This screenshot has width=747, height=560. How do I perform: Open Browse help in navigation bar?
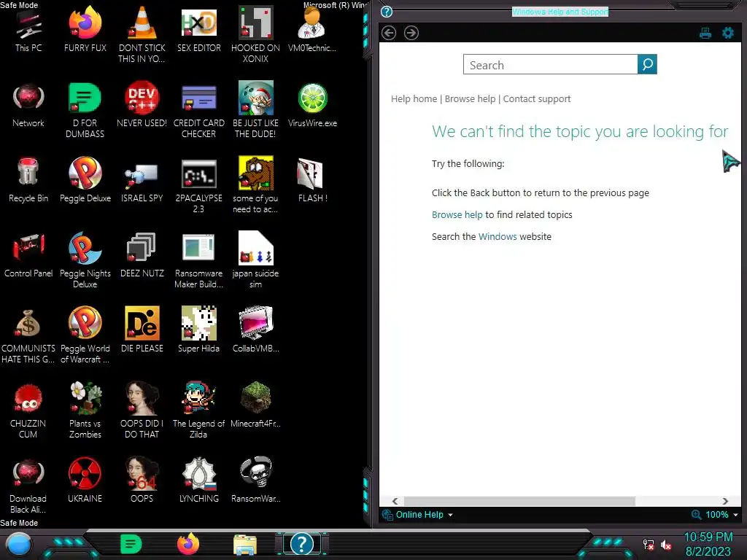pyautogui.click(x=470, y=98)
